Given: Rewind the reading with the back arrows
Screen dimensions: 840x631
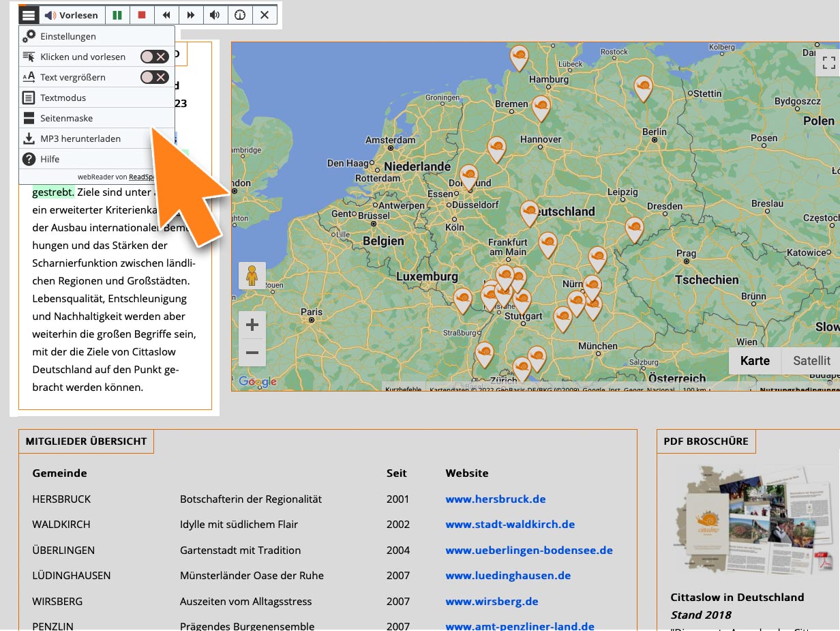Looking at the screenshot, I should [166, 15].
